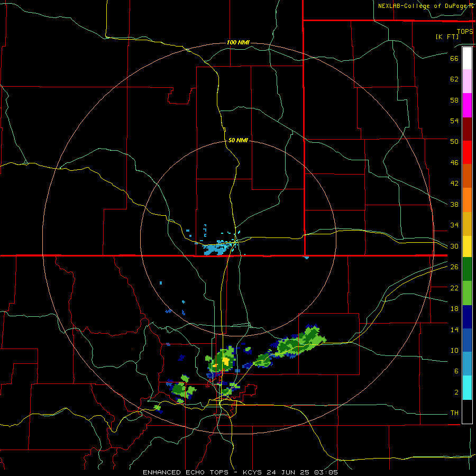476x476 pixels.
Task: Click the 18 legend value
Action: 454,309
